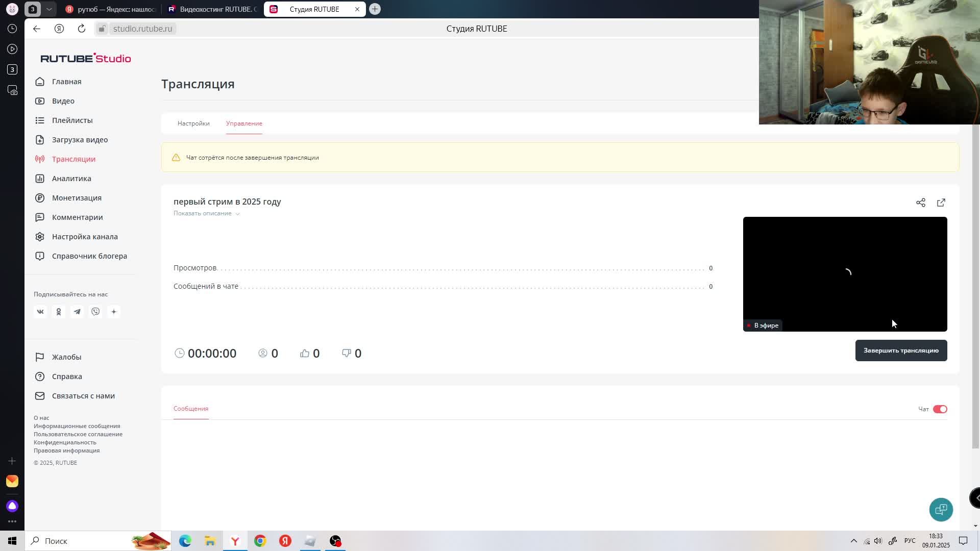Open Alice assistant icon in browser sidebar

(x=12, y=506)
